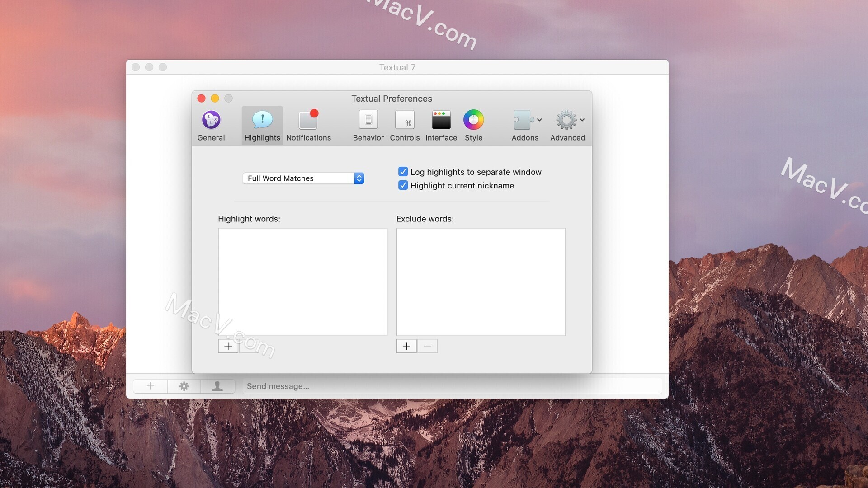Click the user silhouette icon in the bottom bar

coord(217,386)
